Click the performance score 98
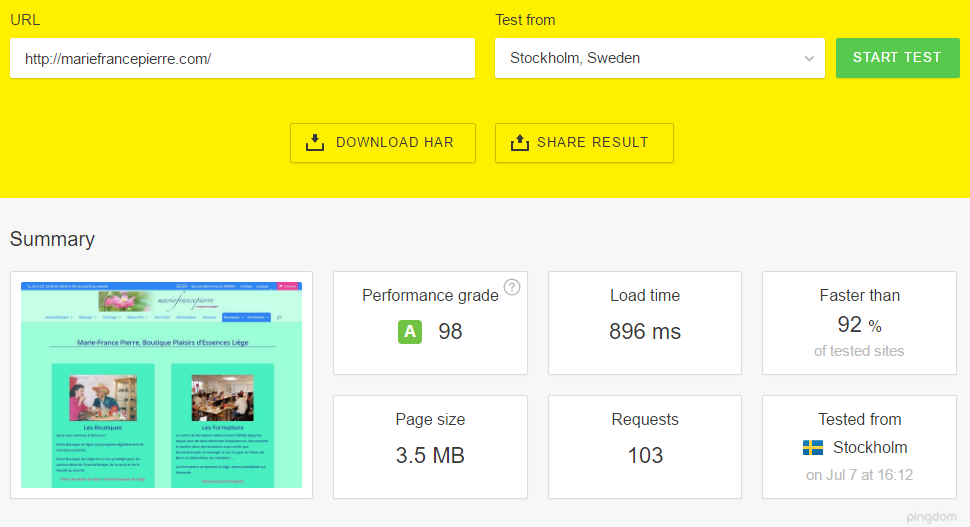The image size is (970, 527). 450,332
